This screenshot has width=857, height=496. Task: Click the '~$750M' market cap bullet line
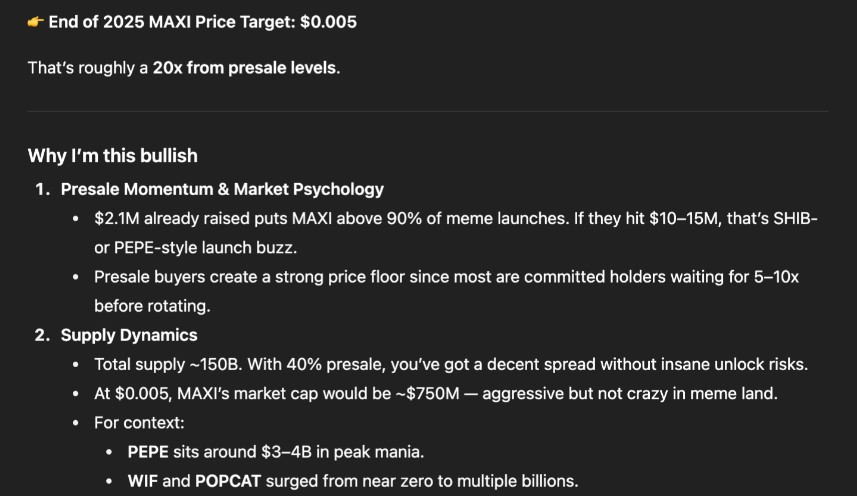coord(436,393)
